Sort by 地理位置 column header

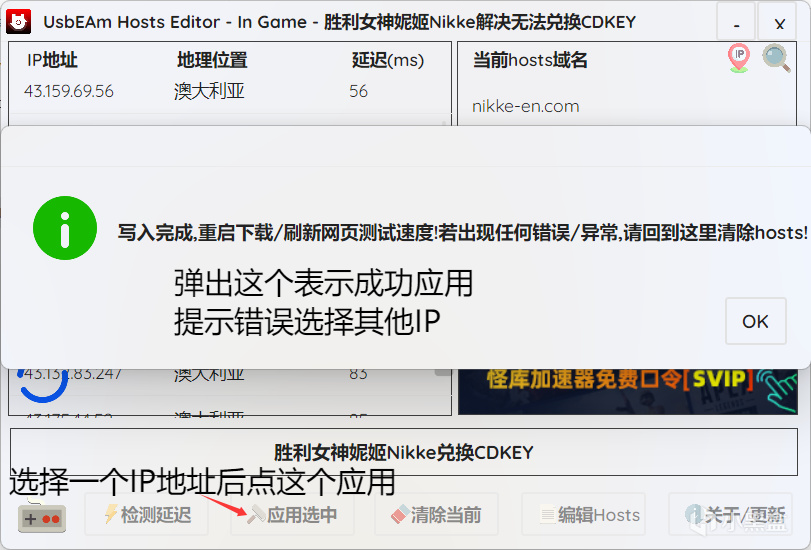[x=212, y=60]
